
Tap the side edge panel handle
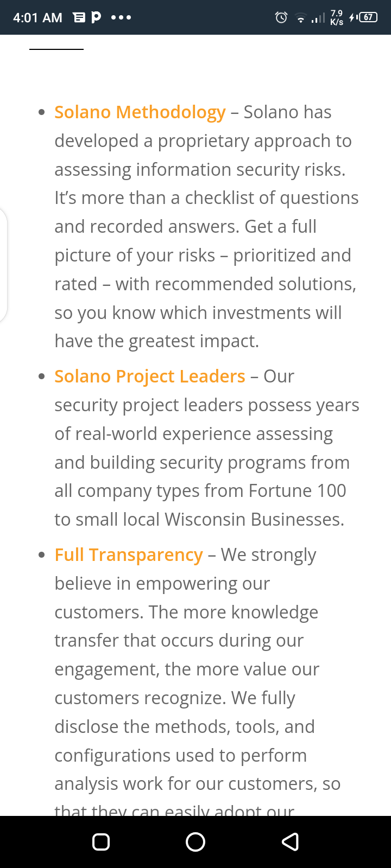point(3,266)
